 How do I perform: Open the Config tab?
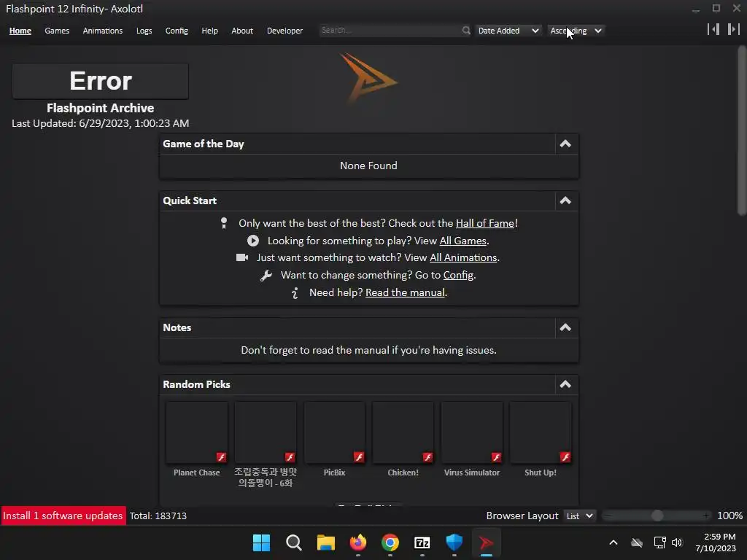pos(177,31)
